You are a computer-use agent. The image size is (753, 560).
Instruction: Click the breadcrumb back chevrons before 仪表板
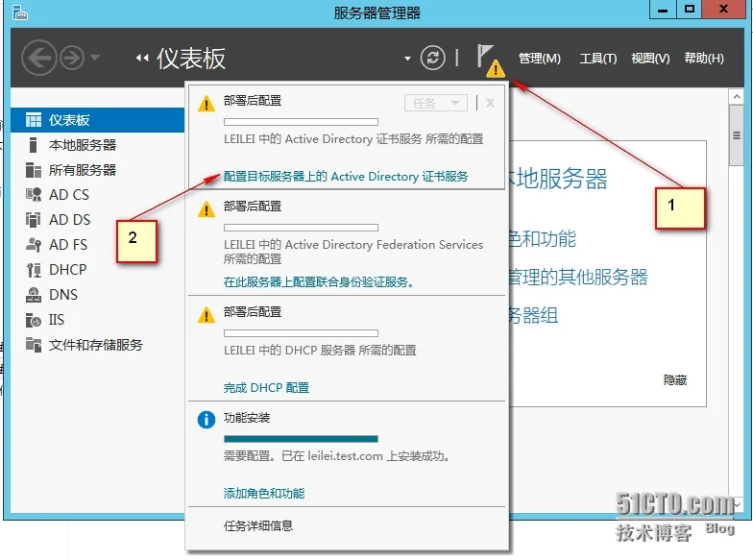(x=142, y=58)
